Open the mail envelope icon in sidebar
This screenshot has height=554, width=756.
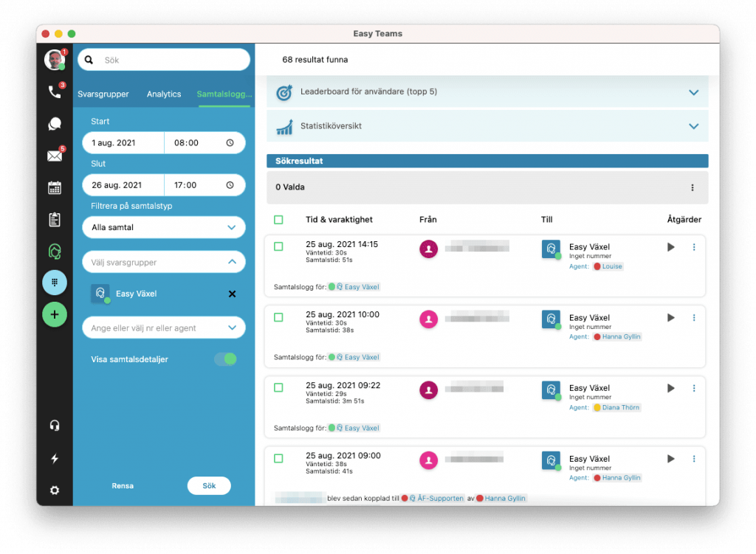pyautogui.click(x=55, y=156)
